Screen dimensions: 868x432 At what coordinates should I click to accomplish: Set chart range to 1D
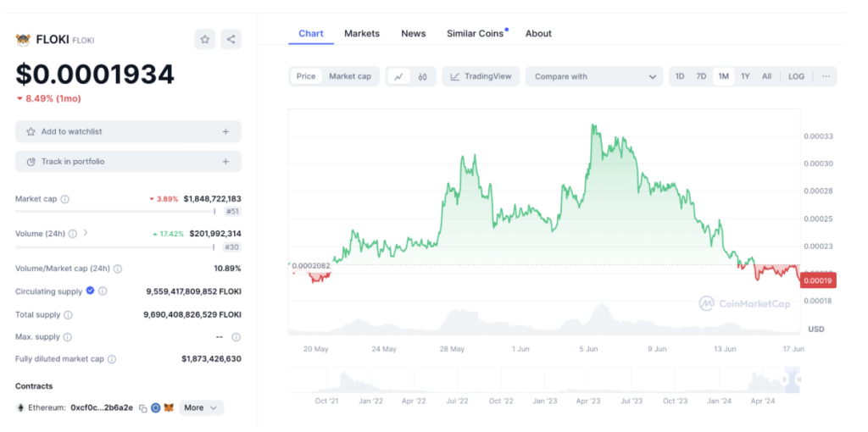[x=680, y=76]
